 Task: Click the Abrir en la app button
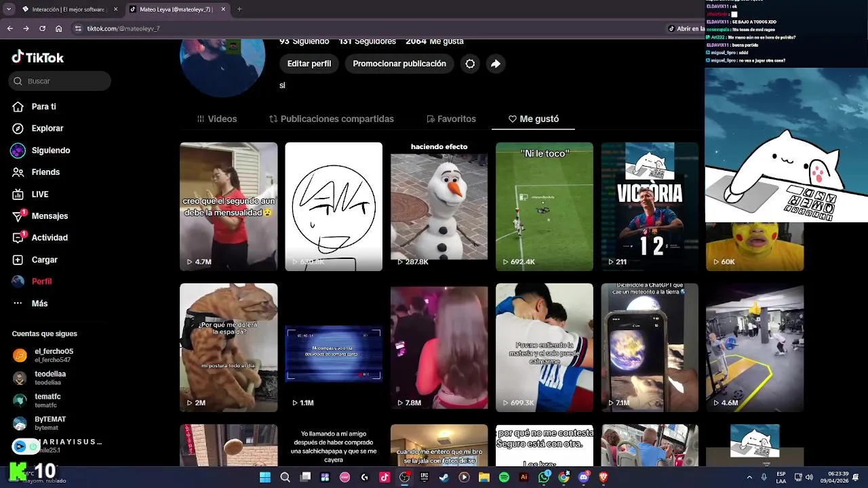686,28
